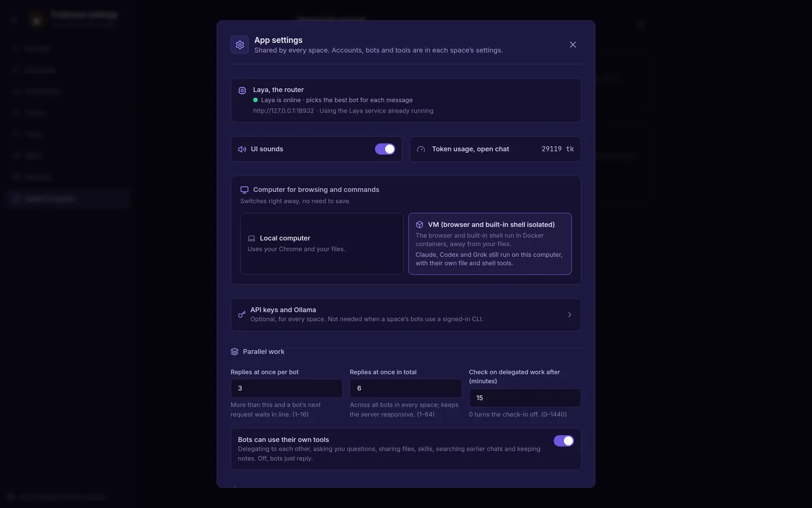
Task: Expand the API keys and Ollama row
Action: pos(406,314)
